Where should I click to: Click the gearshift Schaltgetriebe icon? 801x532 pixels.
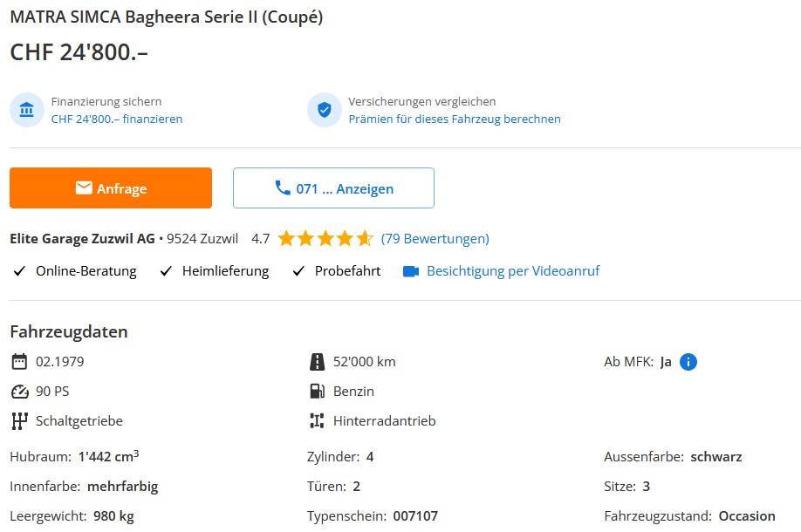click(x=19, y=421)
